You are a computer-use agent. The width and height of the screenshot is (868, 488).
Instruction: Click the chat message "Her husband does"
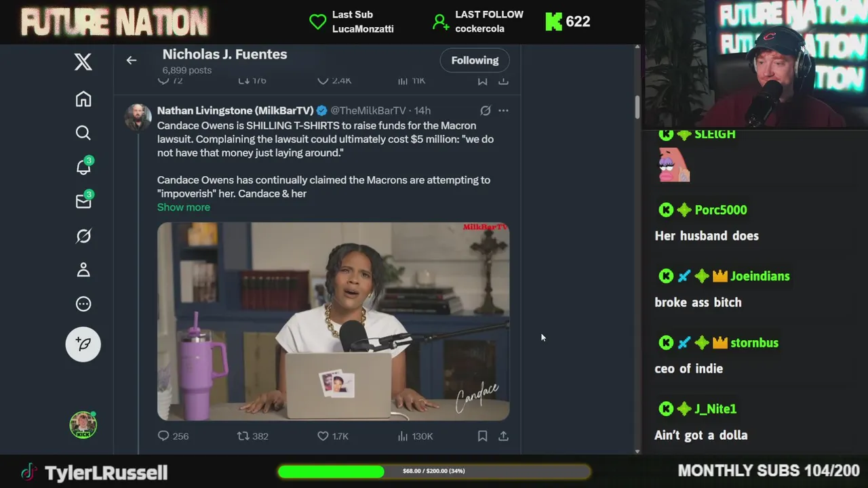pos(707,236)
